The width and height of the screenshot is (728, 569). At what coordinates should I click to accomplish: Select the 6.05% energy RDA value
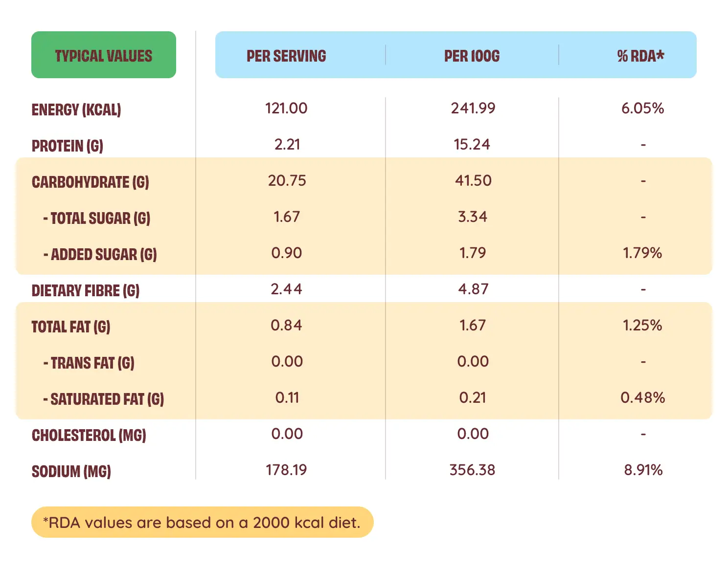tap(642, 108)
